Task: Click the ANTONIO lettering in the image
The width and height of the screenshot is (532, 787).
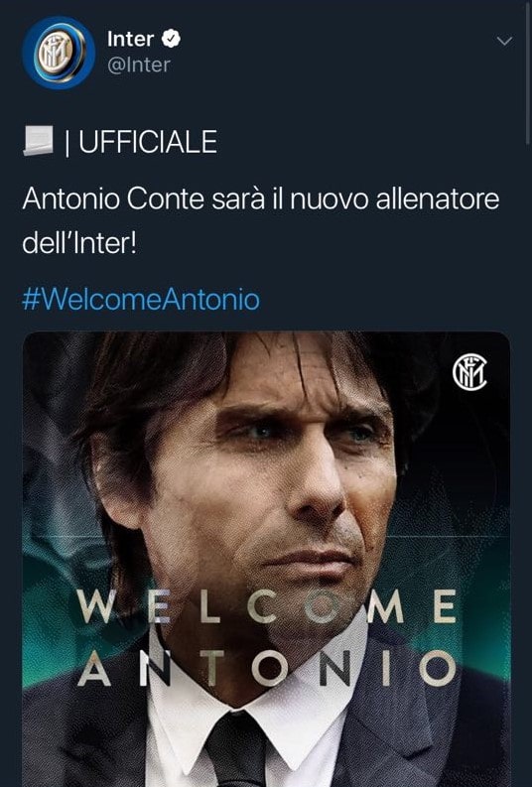Action: tap(267, 668)
